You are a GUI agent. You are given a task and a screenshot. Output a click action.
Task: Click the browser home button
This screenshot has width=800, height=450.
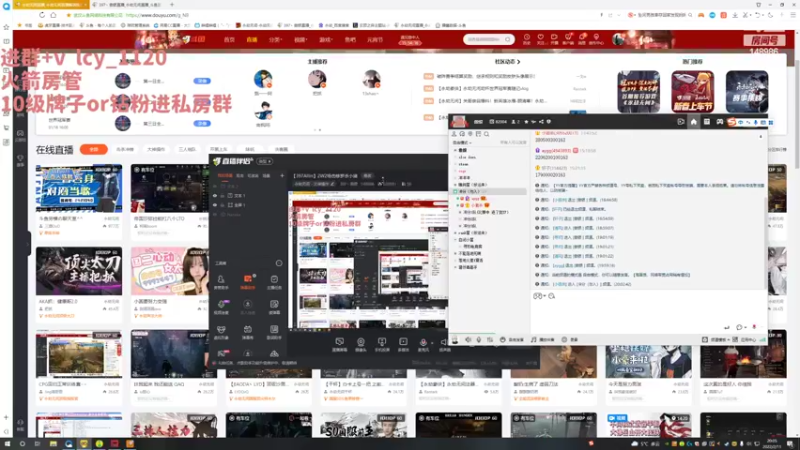tap(53, 15)
